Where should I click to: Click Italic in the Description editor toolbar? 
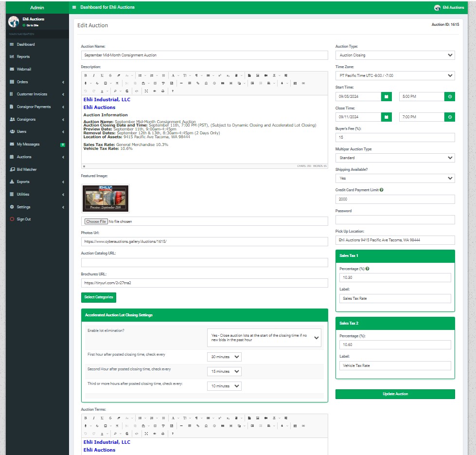pyautogui.click(x=94, y=75)
